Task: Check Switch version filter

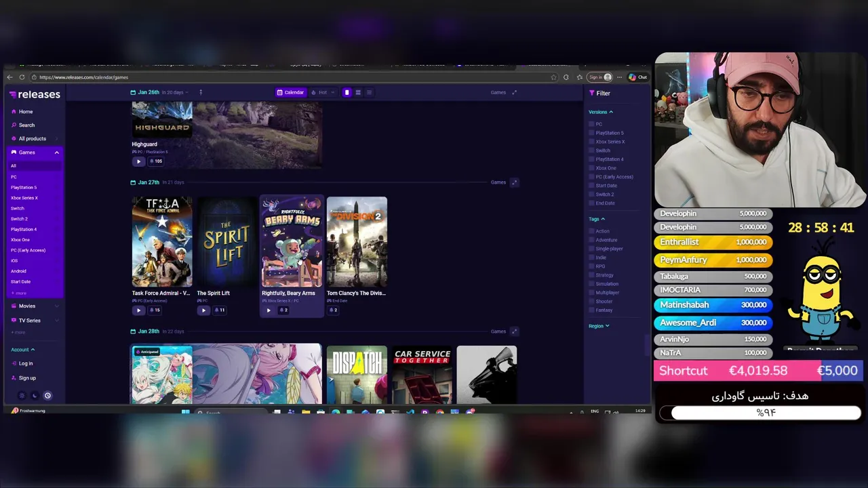Action: tap(591, 150)
